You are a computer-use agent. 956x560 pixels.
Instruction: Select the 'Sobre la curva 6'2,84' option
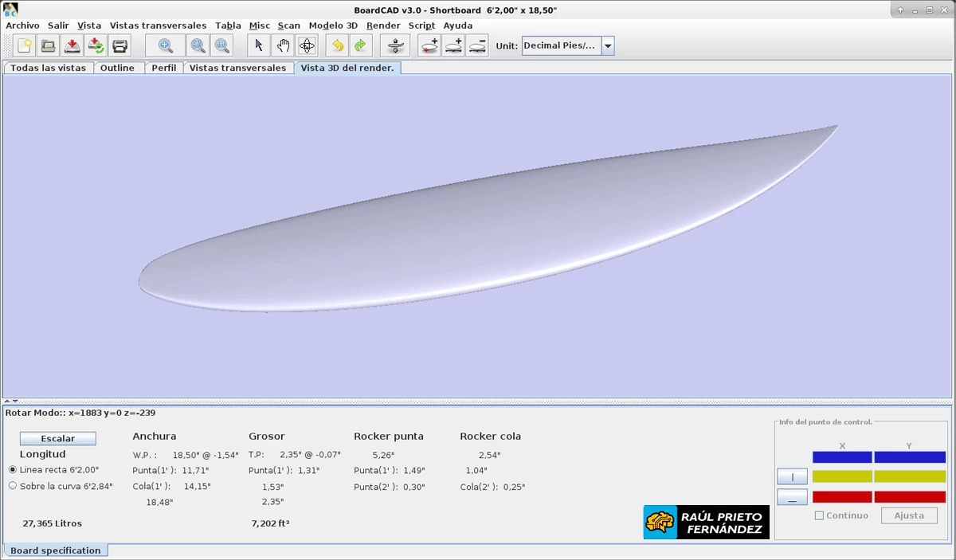pyautogui.click(x=11, y=485)
